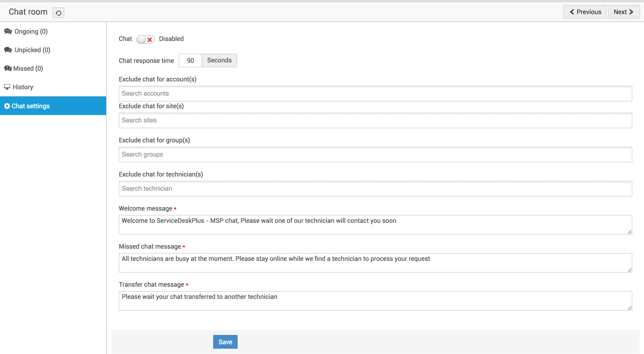Grab the Transfer chat message resize handle
Screen dimensions: 644x354
(629, 308)
